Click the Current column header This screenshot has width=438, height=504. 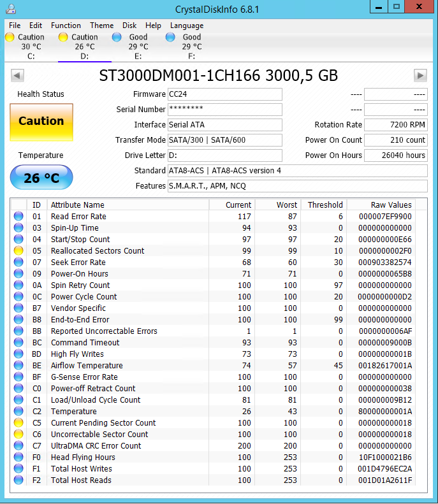(232, 205)
